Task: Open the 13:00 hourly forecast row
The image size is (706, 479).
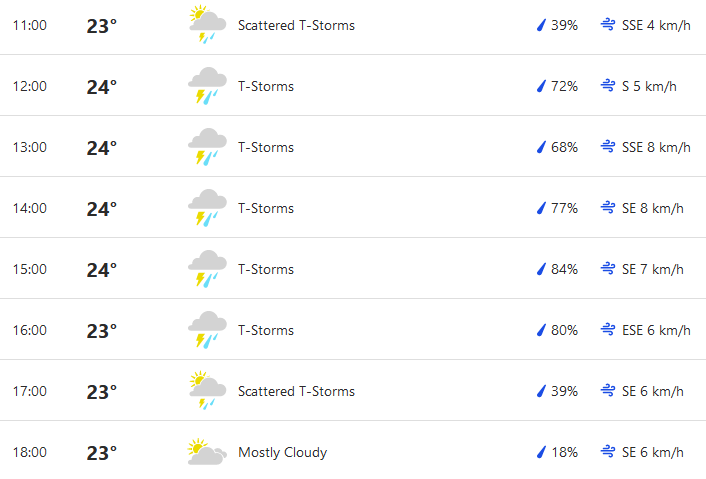Action: (353, 146)
